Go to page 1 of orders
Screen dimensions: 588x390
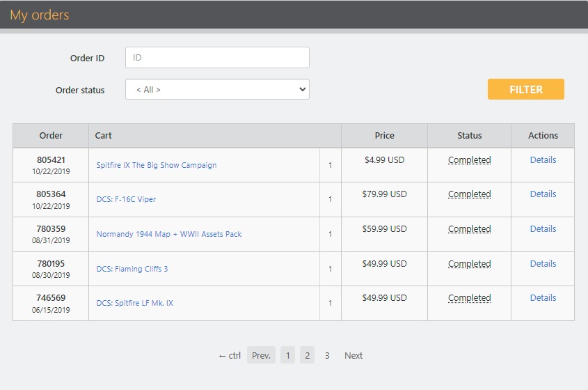[287, 355]
